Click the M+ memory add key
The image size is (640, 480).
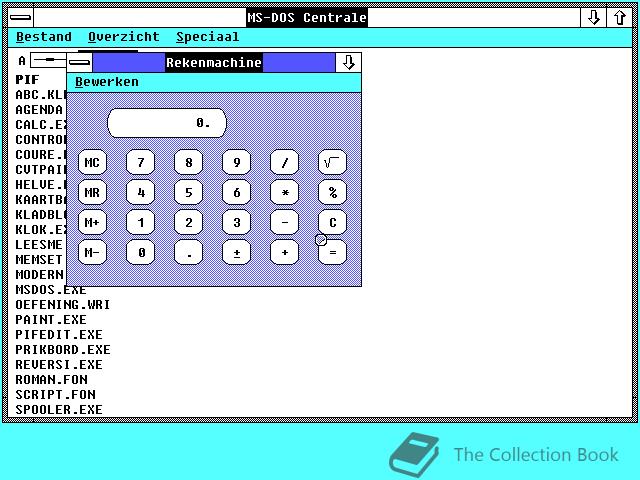[x=92, y=222]
